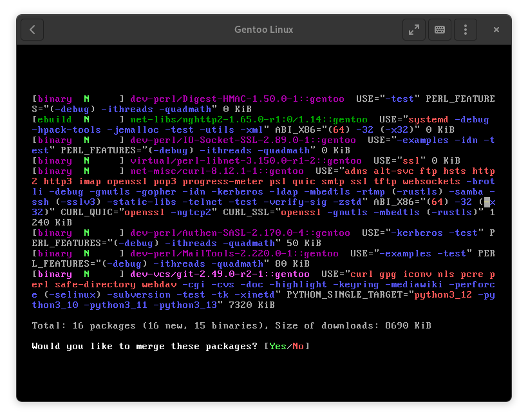Click the 'binary' label on the curl line

[55, 171]
